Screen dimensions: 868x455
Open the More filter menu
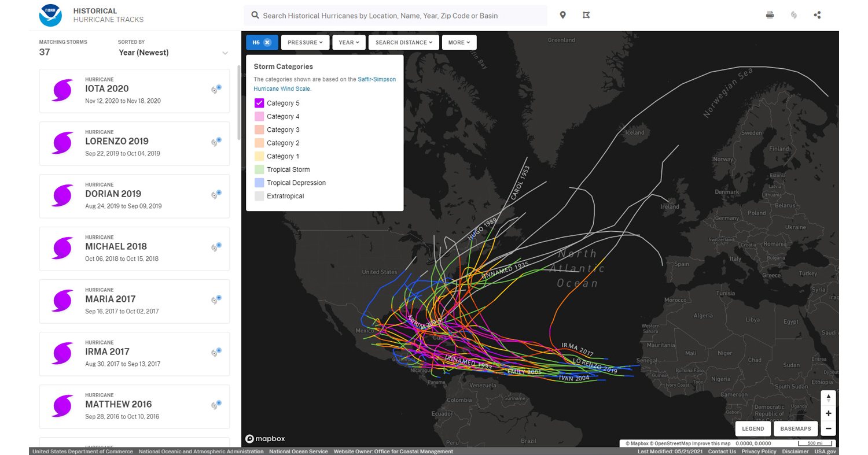click(459, 42)
